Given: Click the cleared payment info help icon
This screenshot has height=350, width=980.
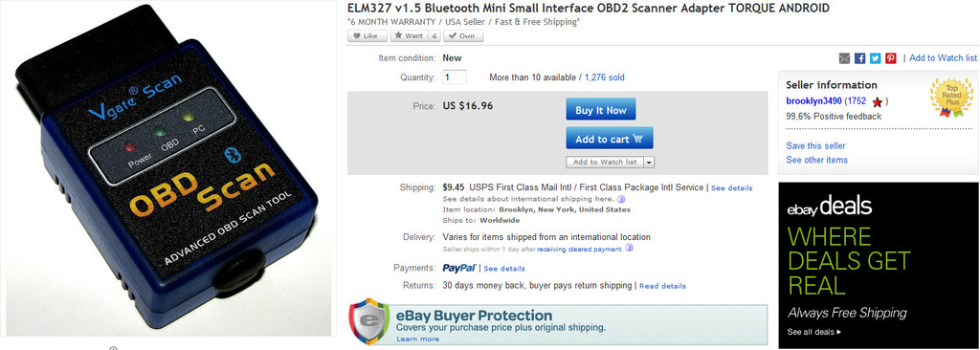Looking at the screenshot, I should (x=630, y=248).
